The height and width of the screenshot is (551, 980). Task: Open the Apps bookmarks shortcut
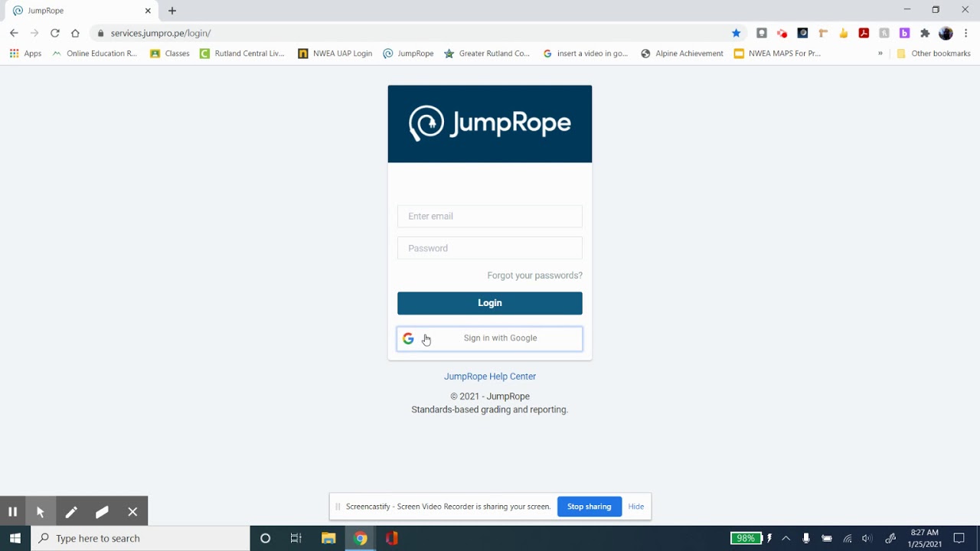25,54
